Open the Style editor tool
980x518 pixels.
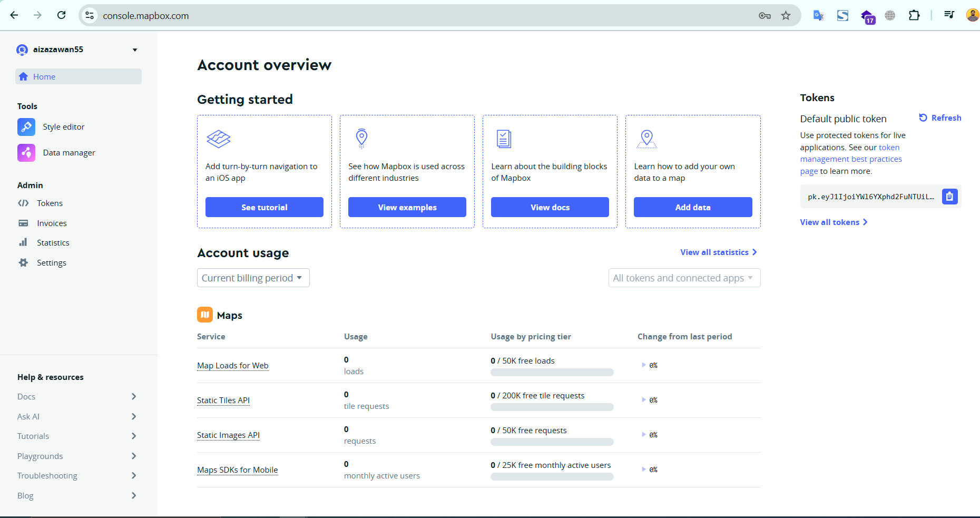pyautogui.click(x=63, y=126)
